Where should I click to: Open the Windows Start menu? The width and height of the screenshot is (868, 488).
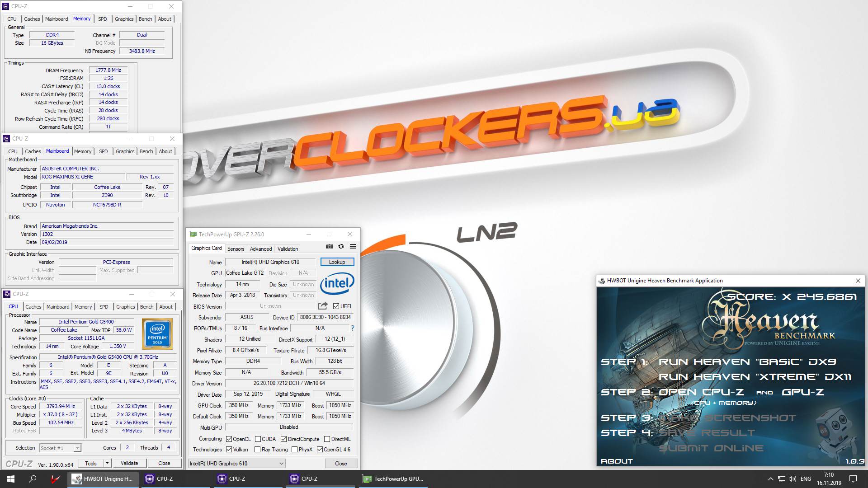[x=11, y=479]
